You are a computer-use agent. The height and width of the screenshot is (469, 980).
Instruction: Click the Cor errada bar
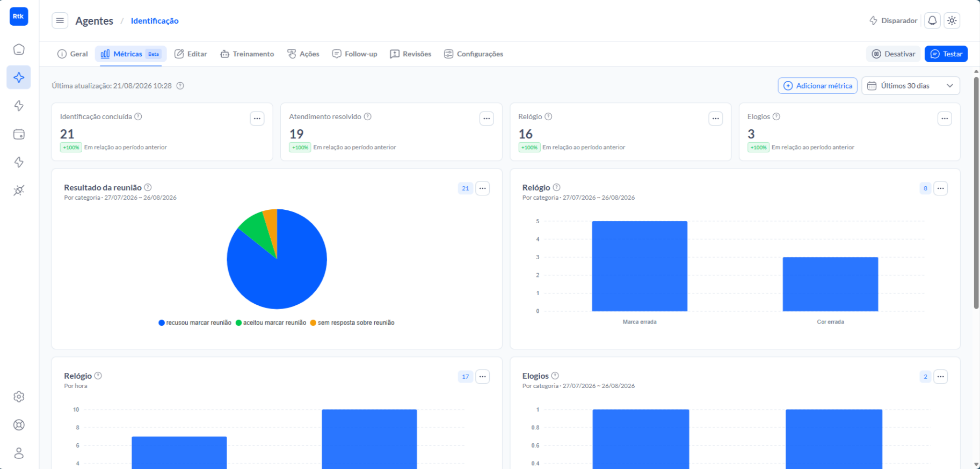pyautogui.click(x=830, y=284)
